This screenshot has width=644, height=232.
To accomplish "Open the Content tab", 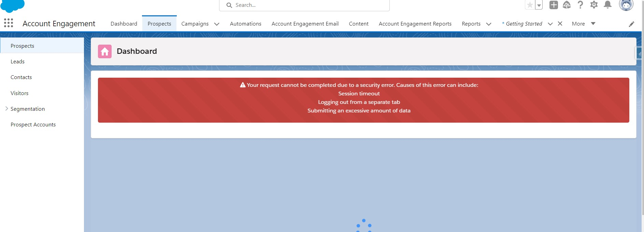I will pos(359,24).
